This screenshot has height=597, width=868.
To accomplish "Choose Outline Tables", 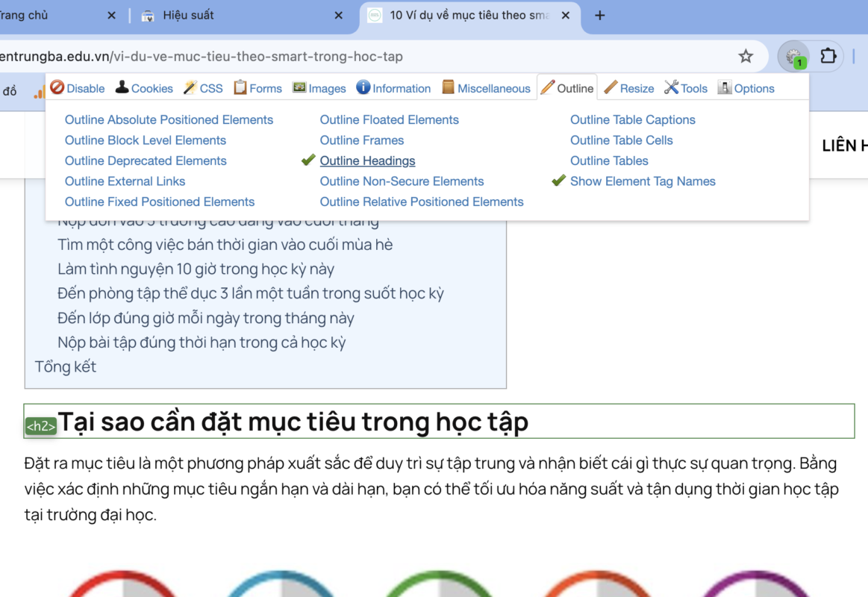I will tap(609, 160).
